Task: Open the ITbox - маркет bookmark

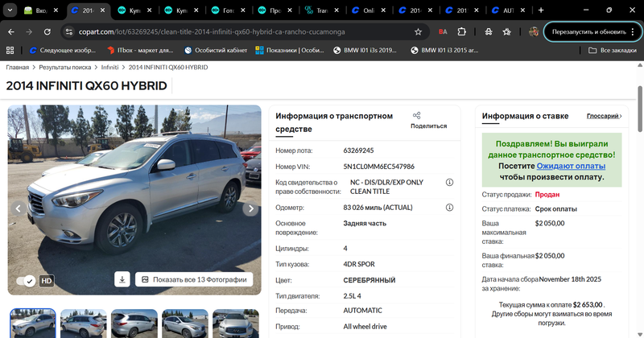Action: pos(140,50)
